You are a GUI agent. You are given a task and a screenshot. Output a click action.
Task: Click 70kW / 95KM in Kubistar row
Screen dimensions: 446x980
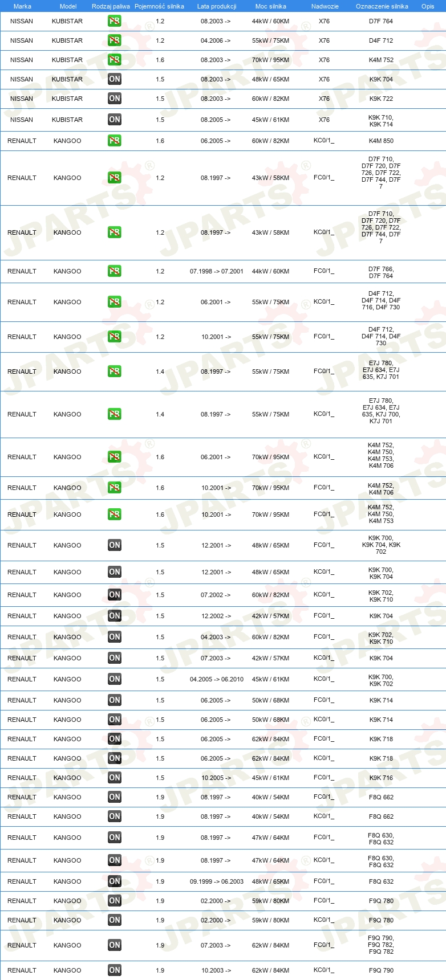coord(271,60)
